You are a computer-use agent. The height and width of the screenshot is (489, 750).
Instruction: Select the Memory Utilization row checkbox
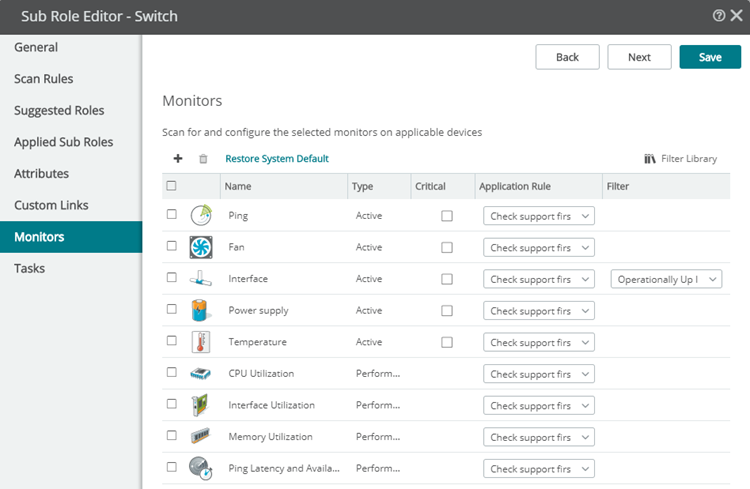[172, 435]
